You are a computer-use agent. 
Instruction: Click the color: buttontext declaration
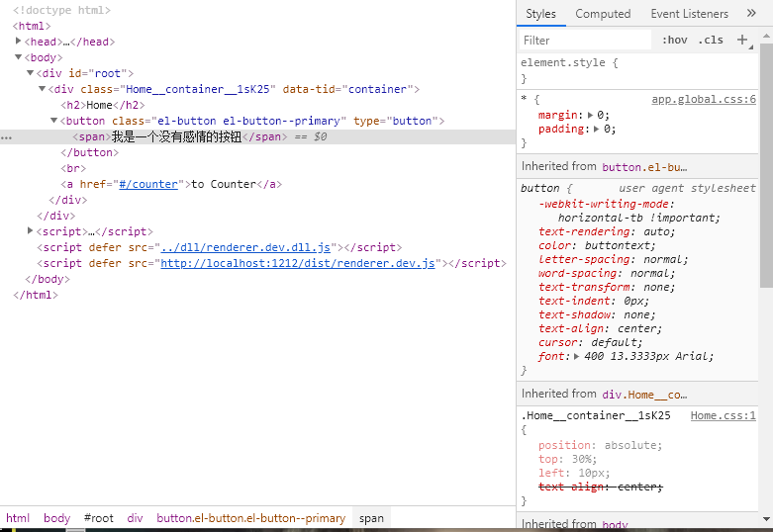[597, 245]
